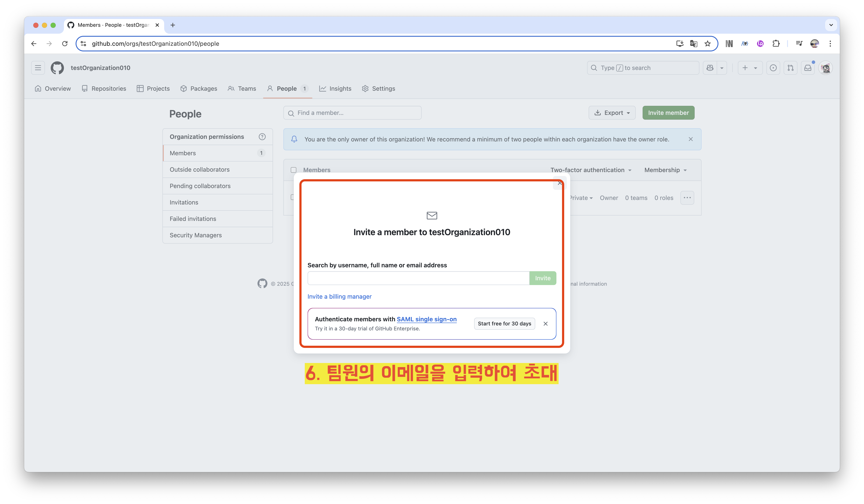Bookmark page with the star icon
This screenshot has height=504, width=864.
click(x=707, y=44)
